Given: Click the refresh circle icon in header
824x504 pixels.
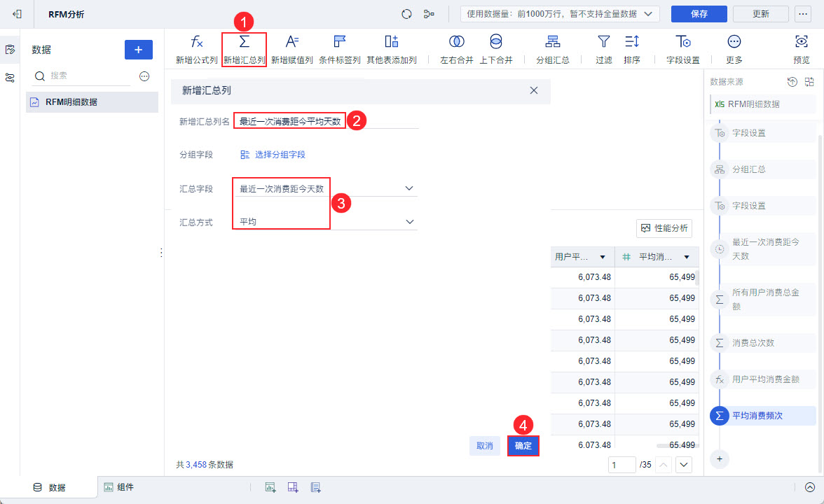Looking at the screenshot, I should point(406,14).
